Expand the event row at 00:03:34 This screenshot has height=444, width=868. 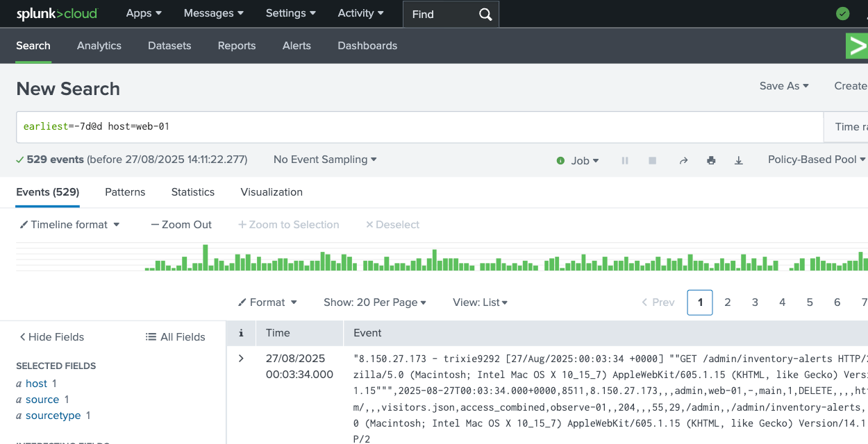241,359
